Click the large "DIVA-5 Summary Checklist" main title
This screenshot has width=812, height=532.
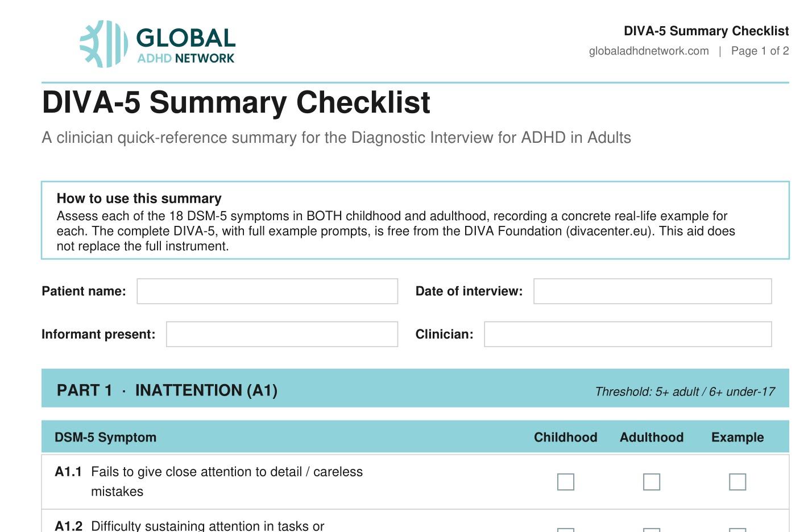coord(236,102)
